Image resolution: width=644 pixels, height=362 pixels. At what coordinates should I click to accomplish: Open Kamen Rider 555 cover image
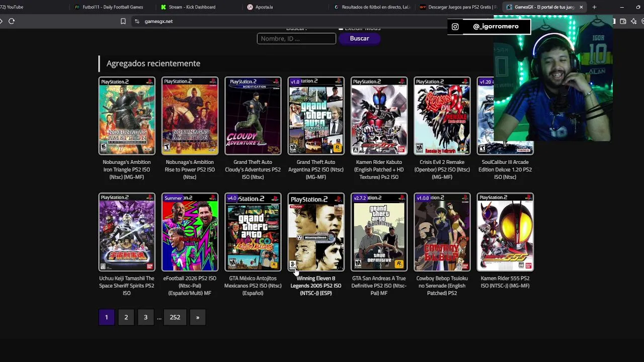pos(505,232)
